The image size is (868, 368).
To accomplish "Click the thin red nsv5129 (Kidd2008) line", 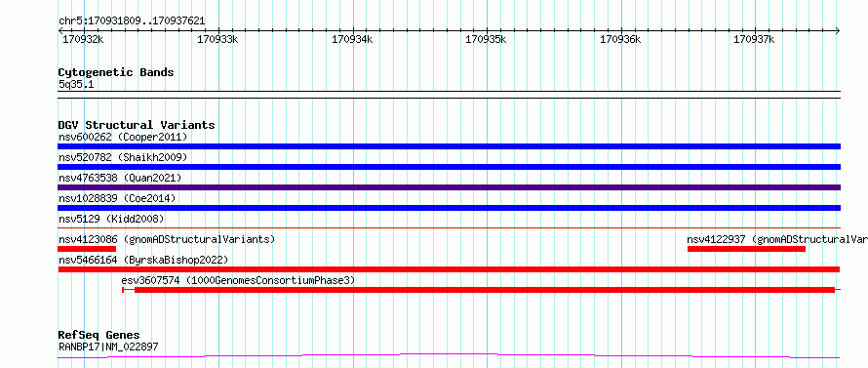I will (449, 227).
